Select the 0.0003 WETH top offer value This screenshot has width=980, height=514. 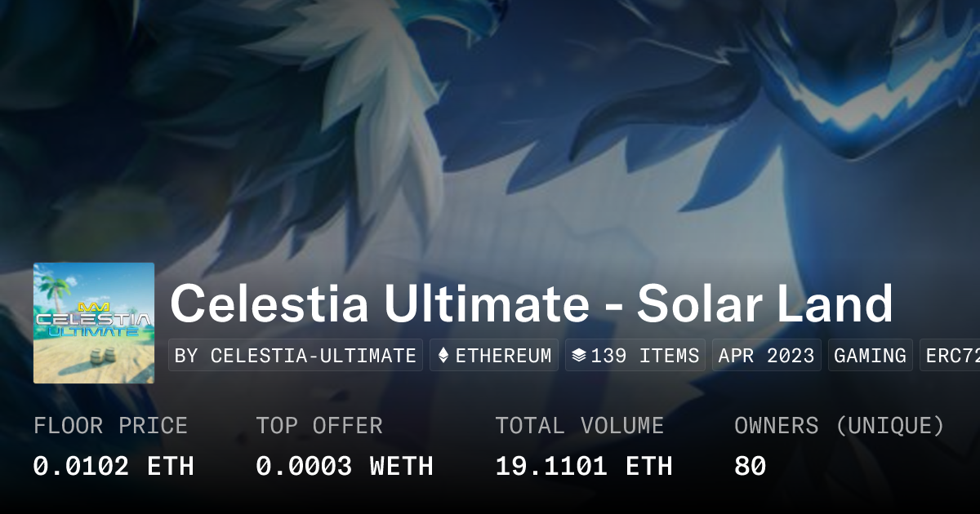[x=344, y=466]
